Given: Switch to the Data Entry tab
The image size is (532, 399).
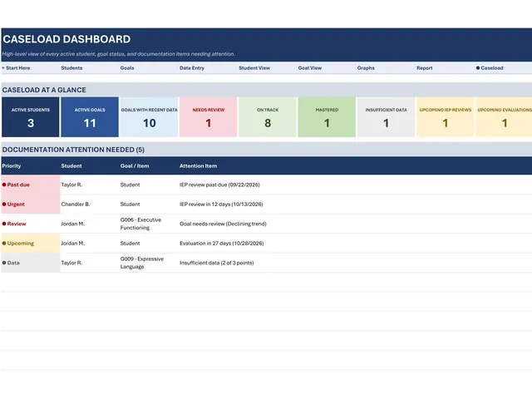Looking at the screenshot, I should tap(192, 68).
